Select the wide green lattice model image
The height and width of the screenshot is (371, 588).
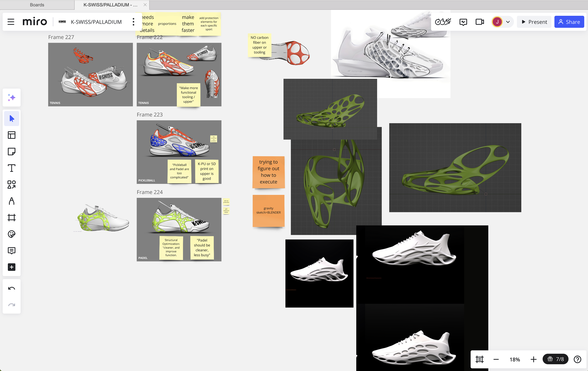(x=455, y=168)
